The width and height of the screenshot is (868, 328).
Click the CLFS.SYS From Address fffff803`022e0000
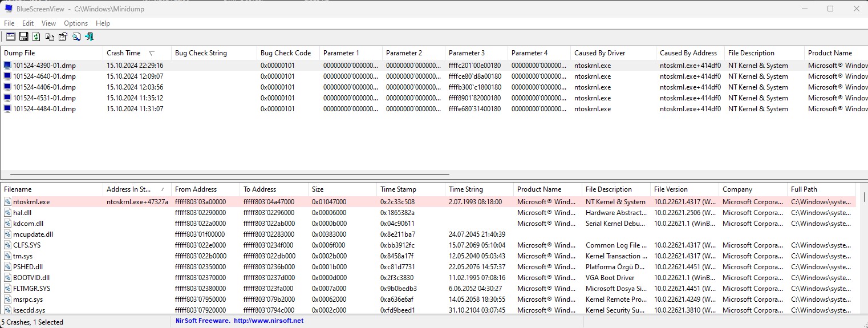(x=201, y=245)
